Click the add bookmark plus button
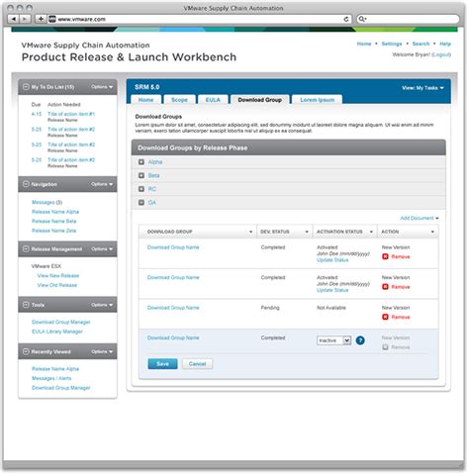 tap(41, 19)
